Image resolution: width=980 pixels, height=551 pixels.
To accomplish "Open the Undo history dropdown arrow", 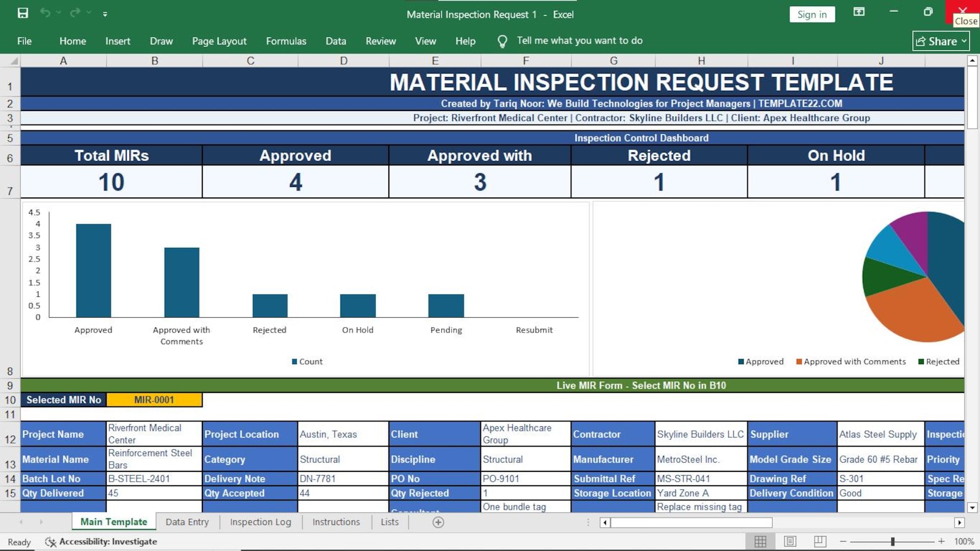I will click(x=59, y=13).
